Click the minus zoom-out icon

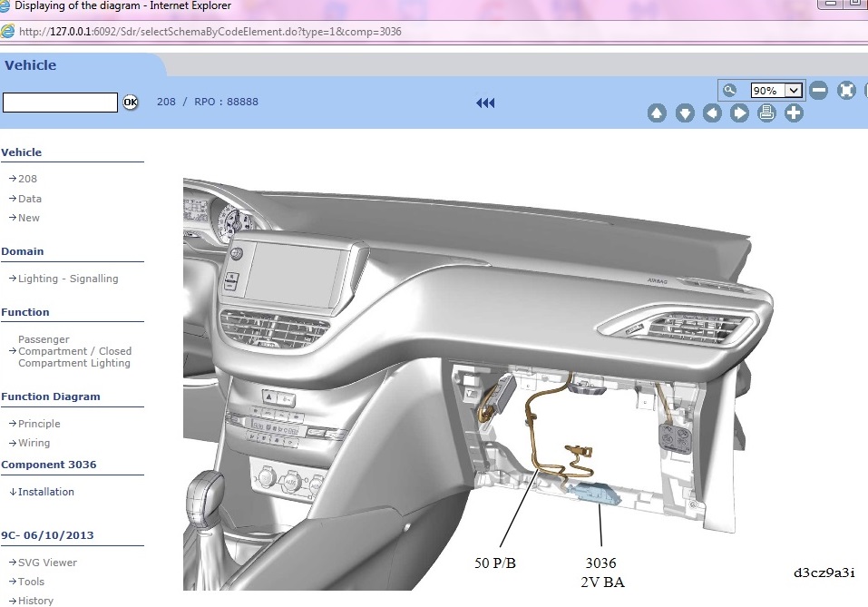(x=818, y=90)
